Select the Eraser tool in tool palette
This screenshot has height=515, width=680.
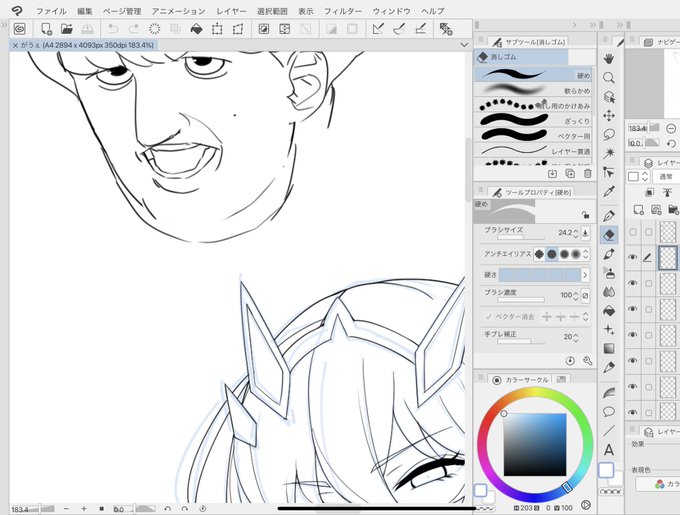609,235
